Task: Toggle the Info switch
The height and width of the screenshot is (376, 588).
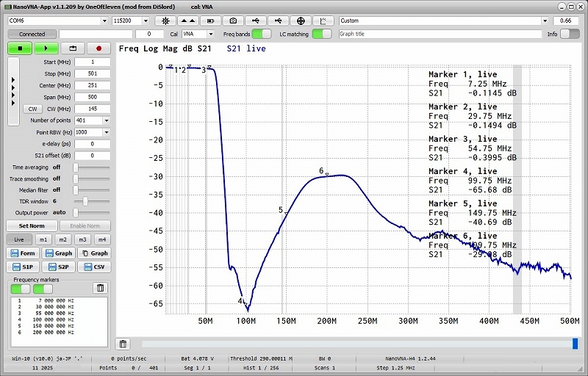Action: point(569,34)
